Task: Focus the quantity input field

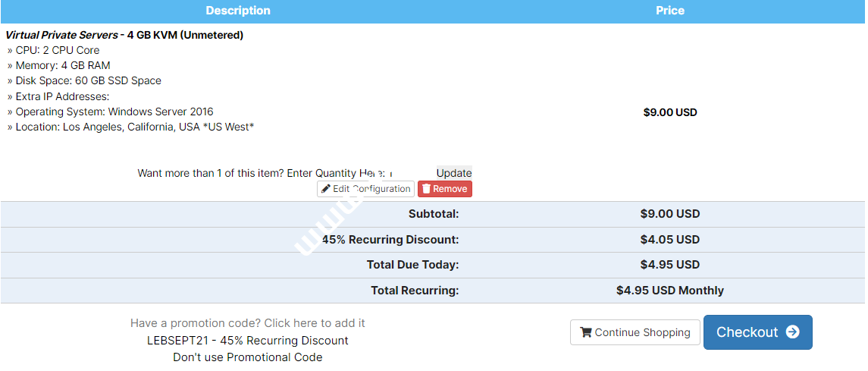Action: (412, 173)
